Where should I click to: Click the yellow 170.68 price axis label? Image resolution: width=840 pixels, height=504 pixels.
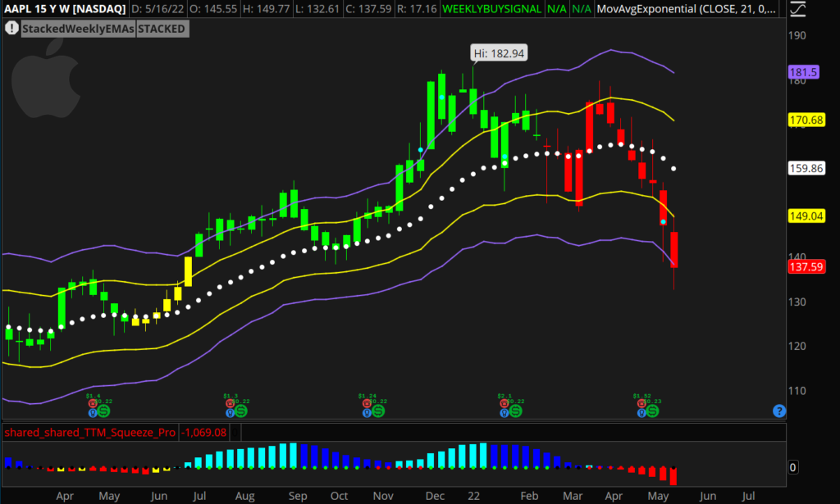(x=806, y=120)
